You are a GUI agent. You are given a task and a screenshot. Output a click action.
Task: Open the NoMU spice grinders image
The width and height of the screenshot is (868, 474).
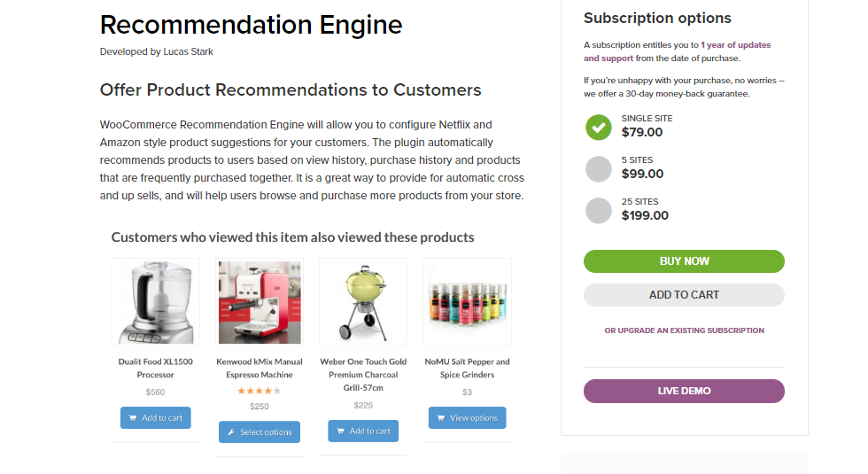coord(467,302)
